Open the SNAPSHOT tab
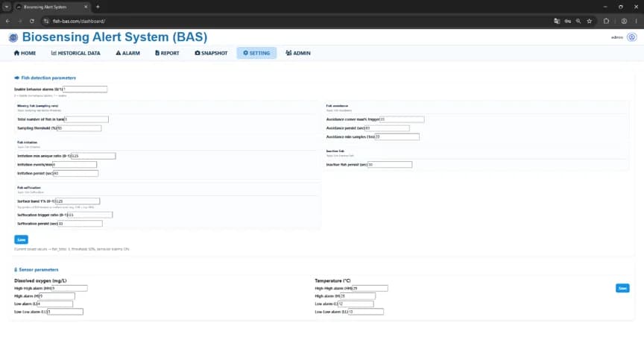Image resolution: width=644 pixels, height=346 pixels. 211,53
